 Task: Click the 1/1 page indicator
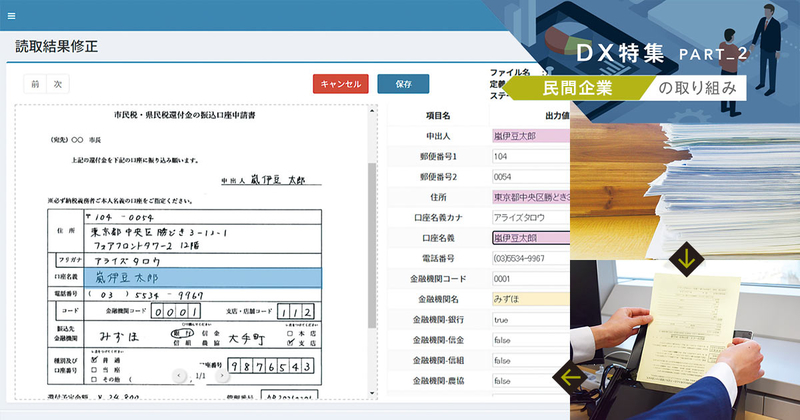click(201, 376)
